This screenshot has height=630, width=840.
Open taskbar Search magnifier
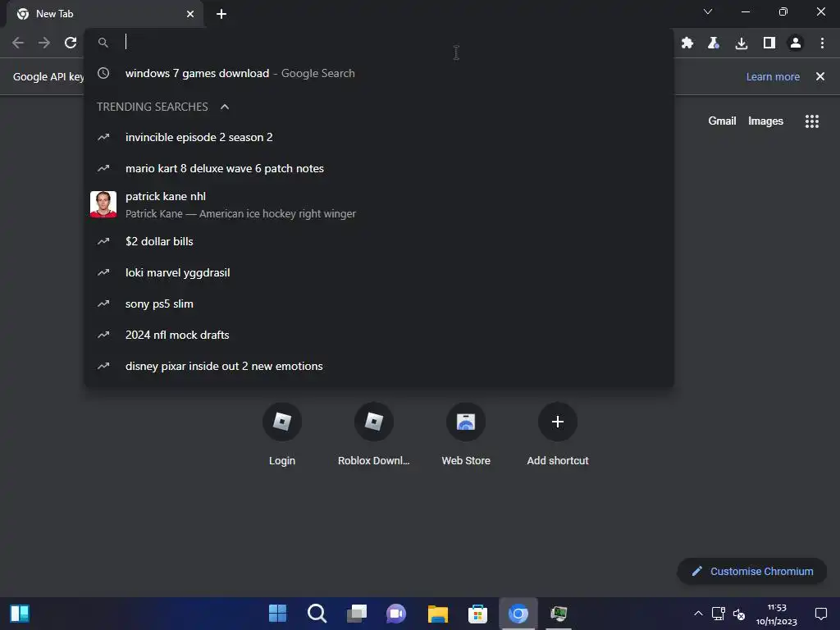[x=317, y=614]
